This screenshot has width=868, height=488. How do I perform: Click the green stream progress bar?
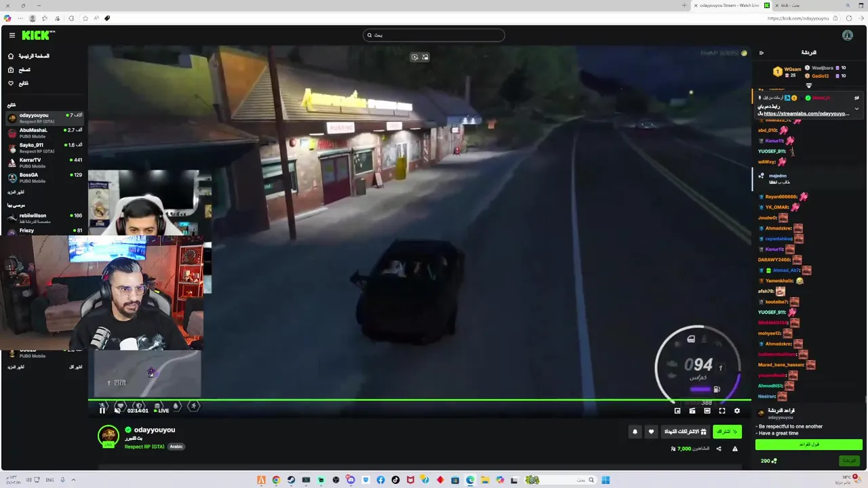420,401
